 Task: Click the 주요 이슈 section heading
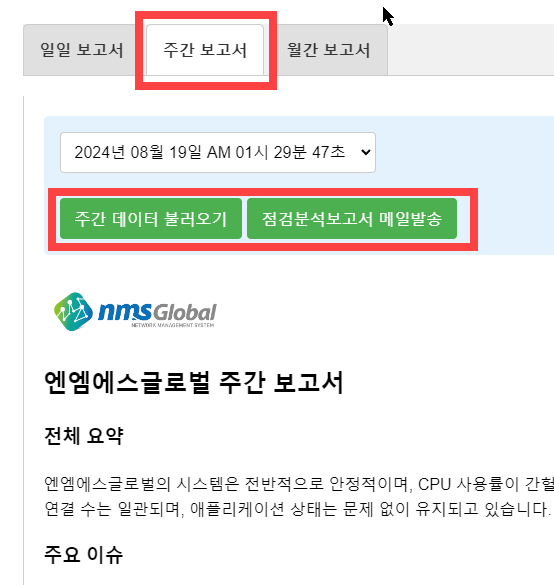(84, 554)
